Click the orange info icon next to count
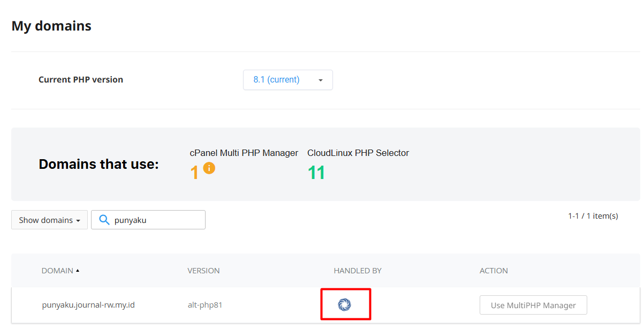 click(209, 168)
